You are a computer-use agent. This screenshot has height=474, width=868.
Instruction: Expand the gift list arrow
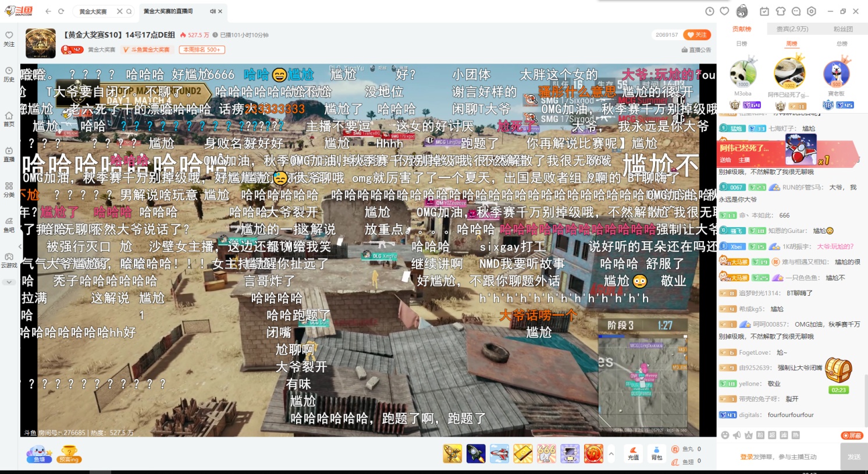611,453
